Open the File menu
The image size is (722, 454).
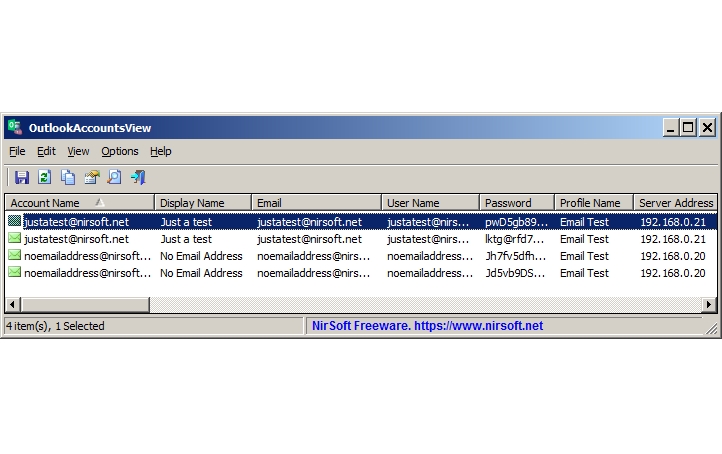click(x=17, y=151)
